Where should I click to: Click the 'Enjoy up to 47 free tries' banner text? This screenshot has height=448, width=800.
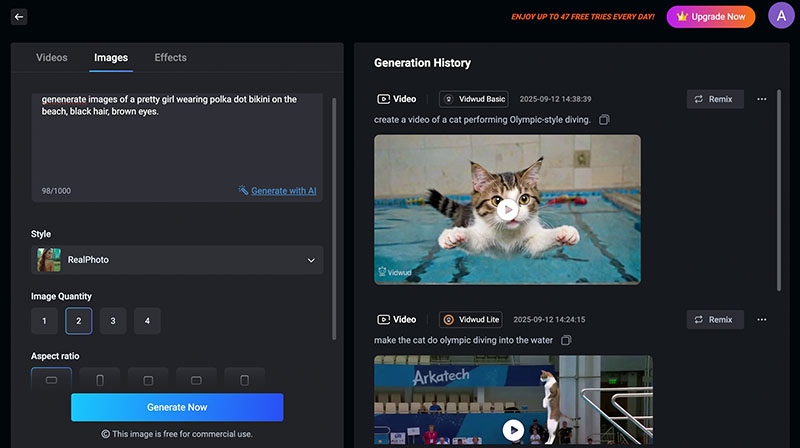583,17
